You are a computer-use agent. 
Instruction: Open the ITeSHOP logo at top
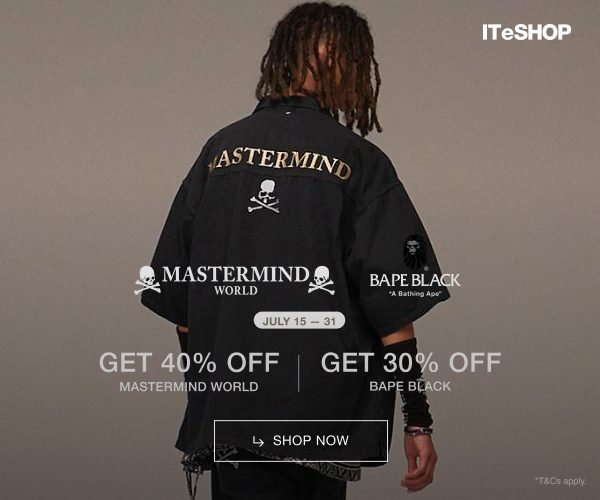tap(527, 32)
